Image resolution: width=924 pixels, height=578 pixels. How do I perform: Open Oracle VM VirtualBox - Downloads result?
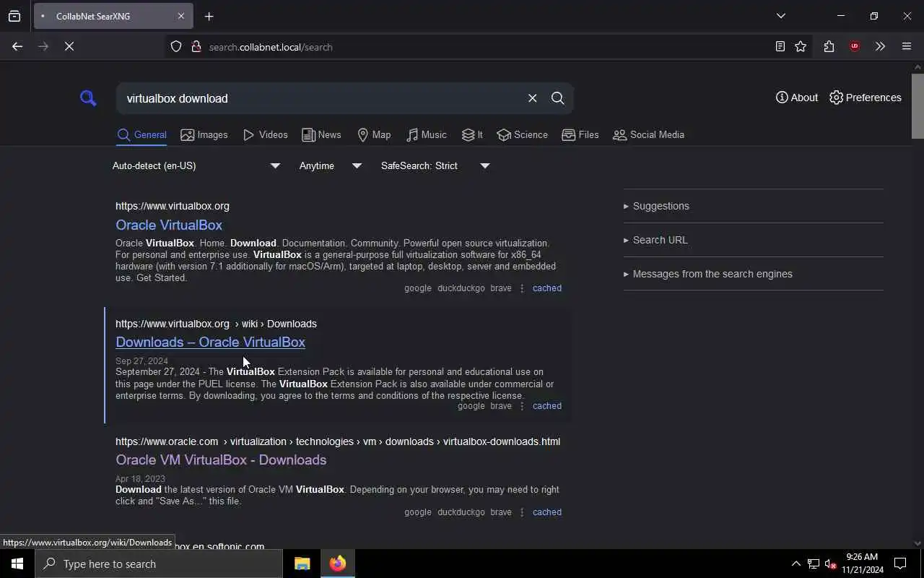[221, 460]
